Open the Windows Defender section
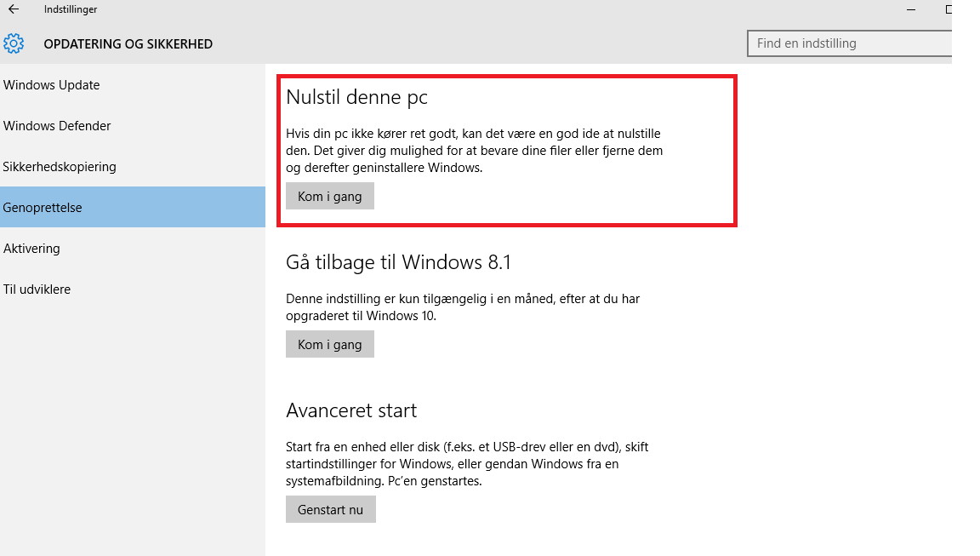Viewport: 980px width, 556px height. (x=133, y=126)
